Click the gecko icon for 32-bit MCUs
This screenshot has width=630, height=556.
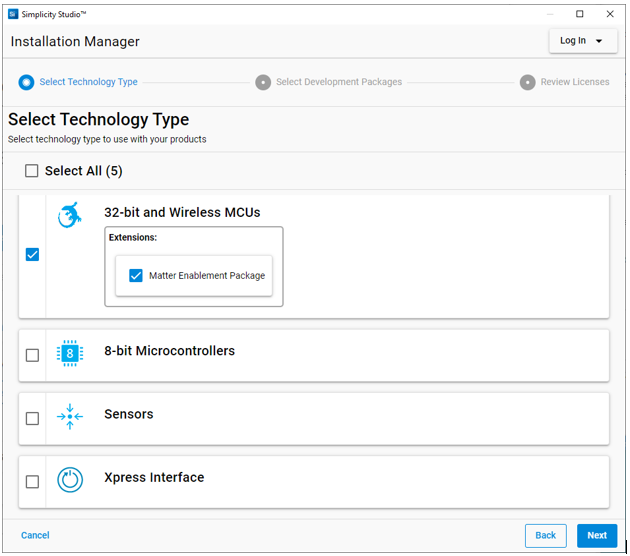[69, 215]
